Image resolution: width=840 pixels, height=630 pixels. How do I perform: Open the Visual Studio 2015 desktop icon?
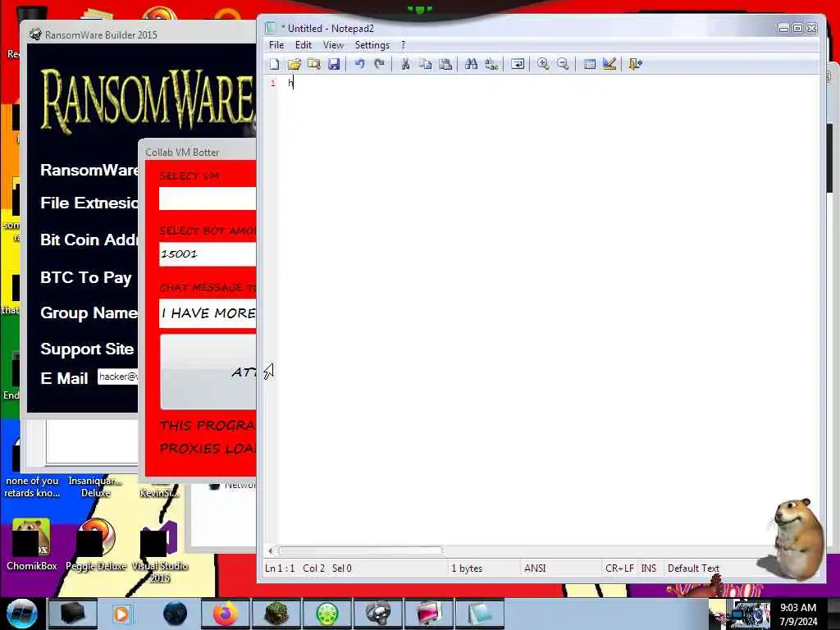(160, 552)
